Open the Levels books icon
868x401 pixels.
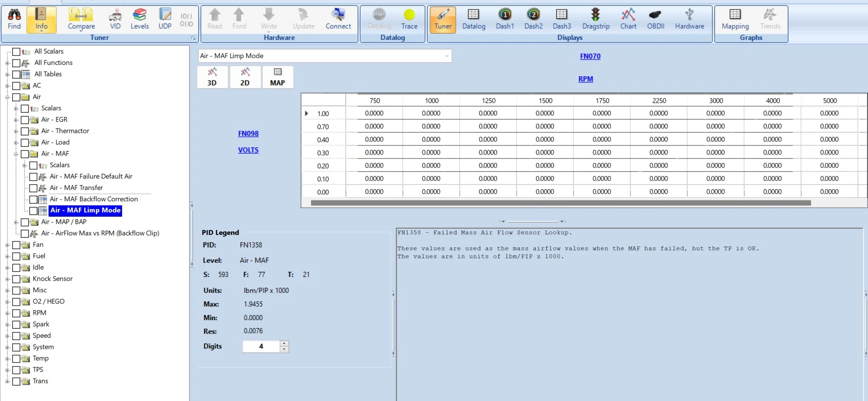click(x=140, y=20)
